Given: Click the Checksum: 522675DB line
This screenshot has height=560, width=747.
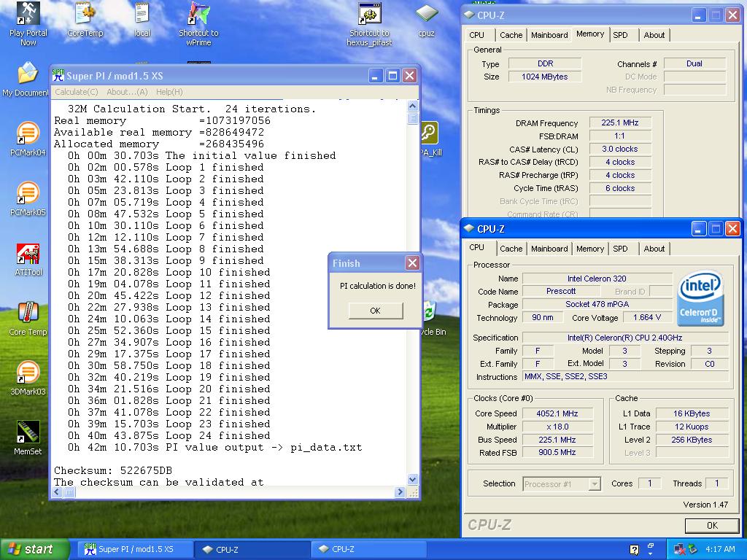Looking at the screenshot, I should [x=113, y=470].
